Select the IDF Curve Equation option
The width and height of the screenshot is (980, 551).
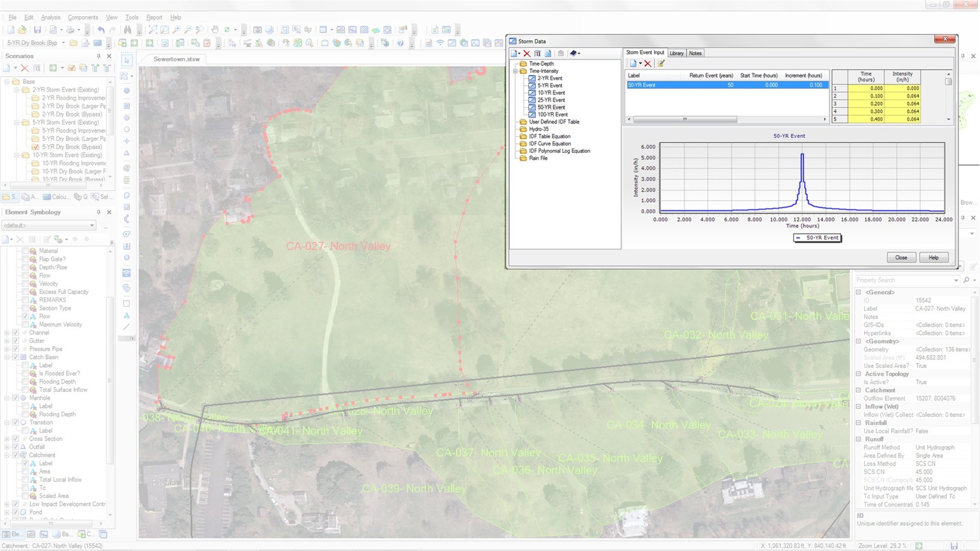tap(549, 143)
